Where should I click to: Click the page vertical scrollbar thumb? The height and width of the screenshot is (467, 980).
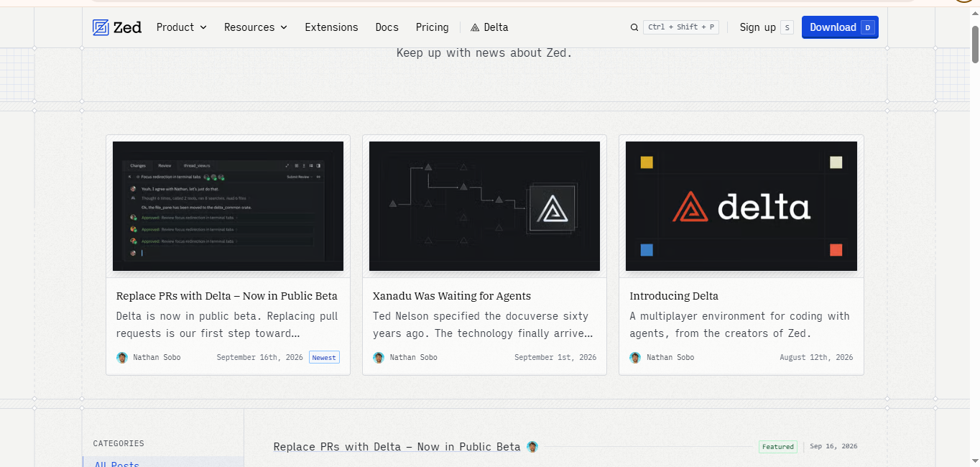[975, 44]
